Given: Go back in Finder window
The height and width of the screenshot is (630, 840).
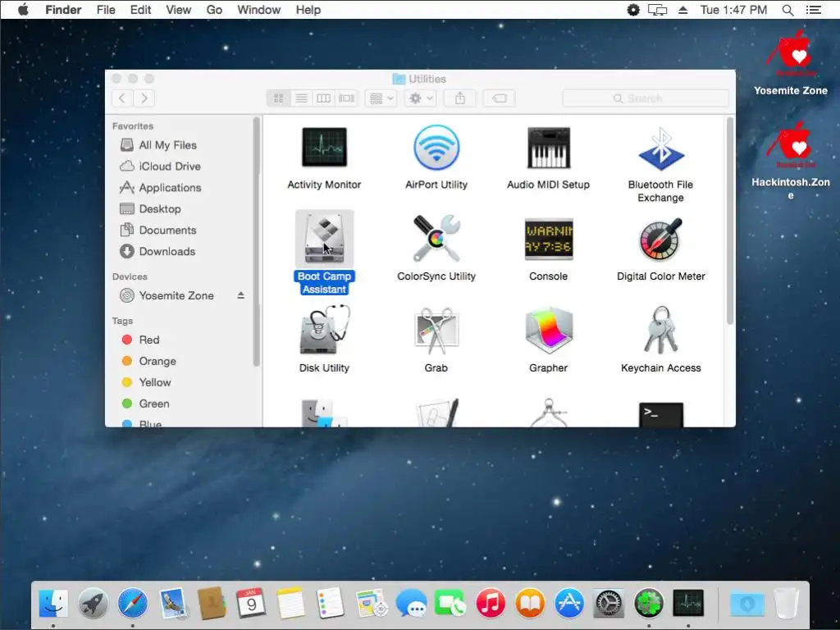Looking at the screenshot, I should (x=122, y=98).
